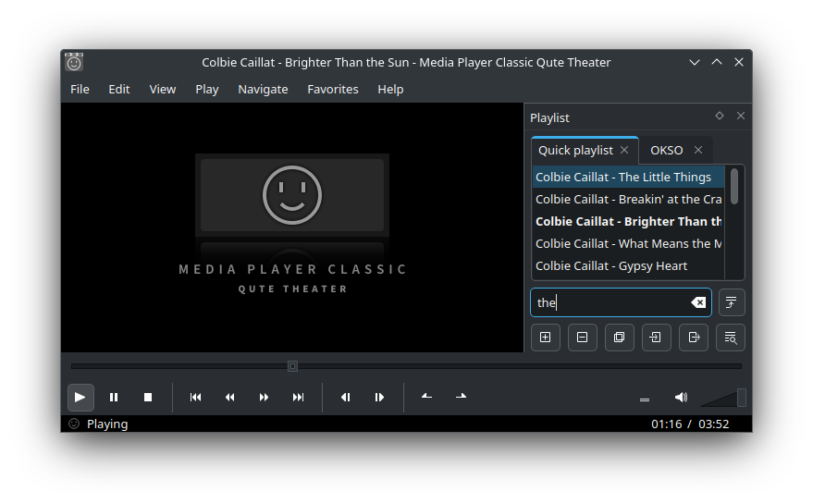Switch to the Quick playlist tab
Screen dimensions: 813x504
point(575,151)
